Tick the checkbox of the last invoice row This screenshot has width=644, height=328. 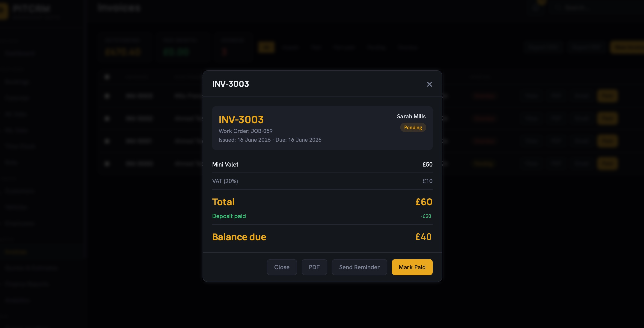[107, 164]
